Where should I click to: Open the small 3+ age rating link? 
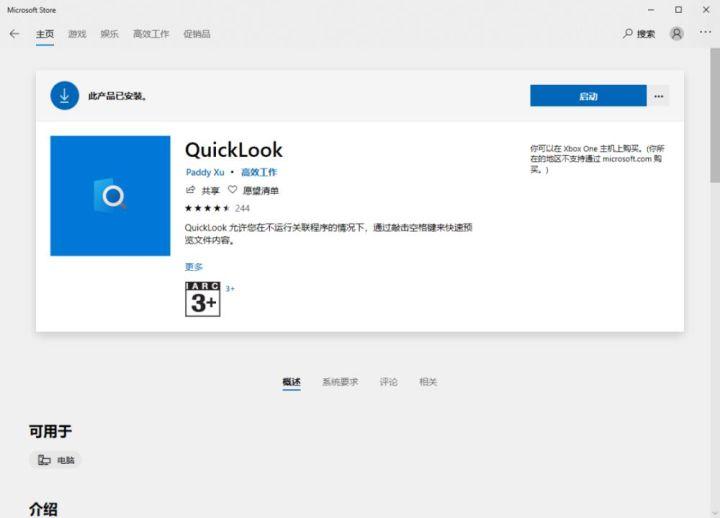pos(230,289)
